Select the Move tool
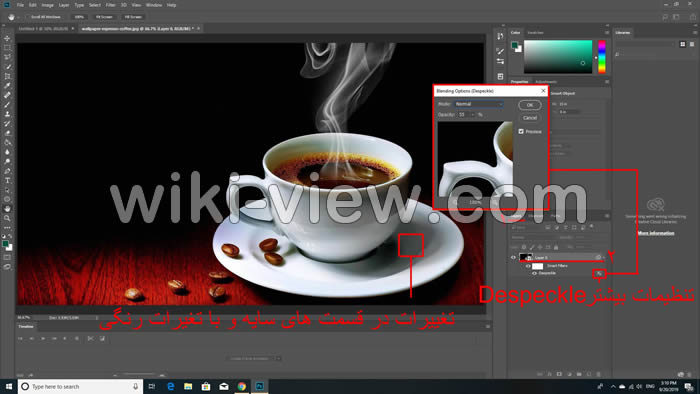The image size is (700, 394). [7, 38]
